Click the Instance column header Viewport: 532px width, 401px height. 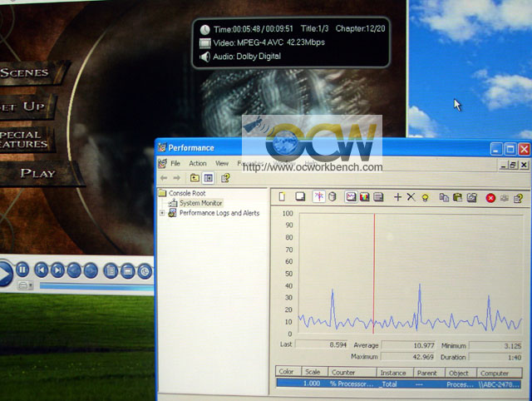click(396, 373)
